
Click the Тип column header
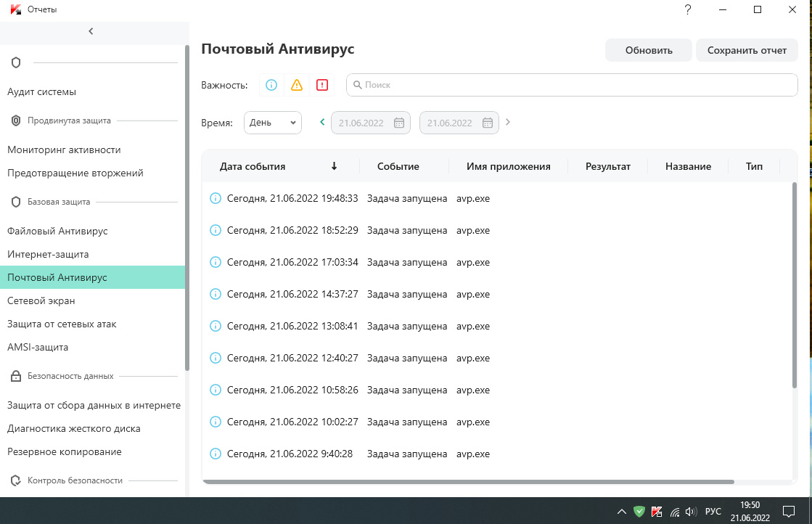754,166
